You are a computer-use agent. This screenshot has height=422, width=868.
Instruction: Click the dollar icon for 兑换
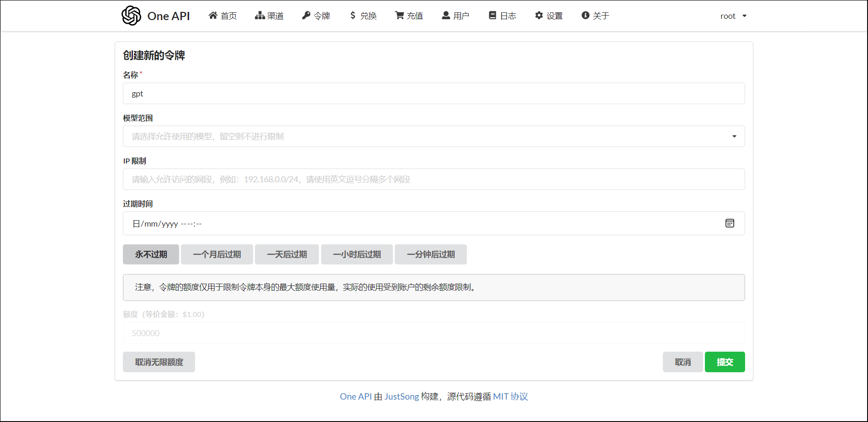[353, 16]
